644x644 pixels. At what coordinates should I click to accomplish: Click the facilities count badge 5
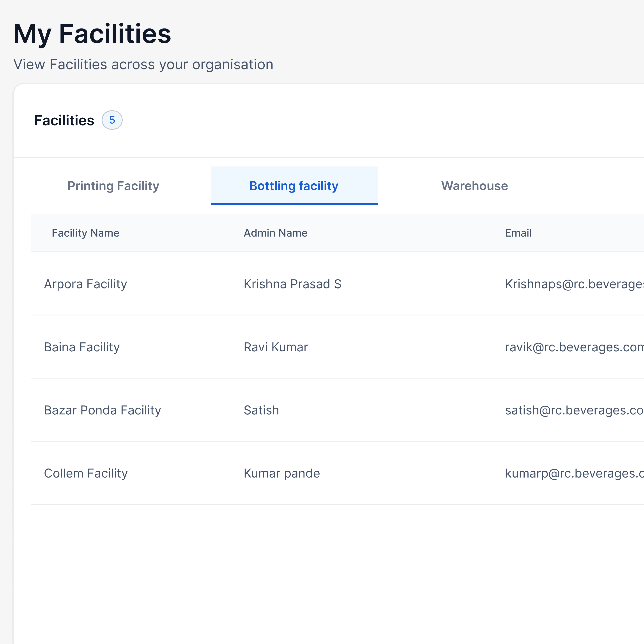coord(112,120)
